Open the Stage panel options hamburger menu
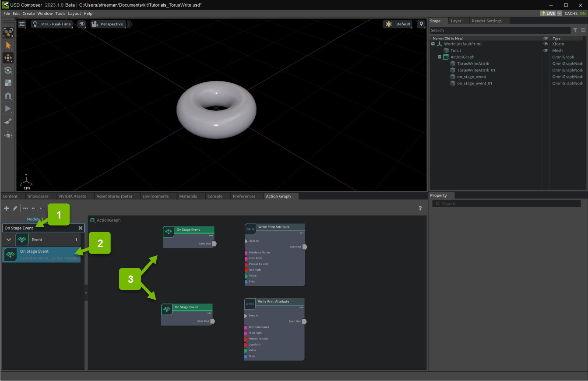Image resolution: width=588 pixels, height=381 pixels. (583, 30)
